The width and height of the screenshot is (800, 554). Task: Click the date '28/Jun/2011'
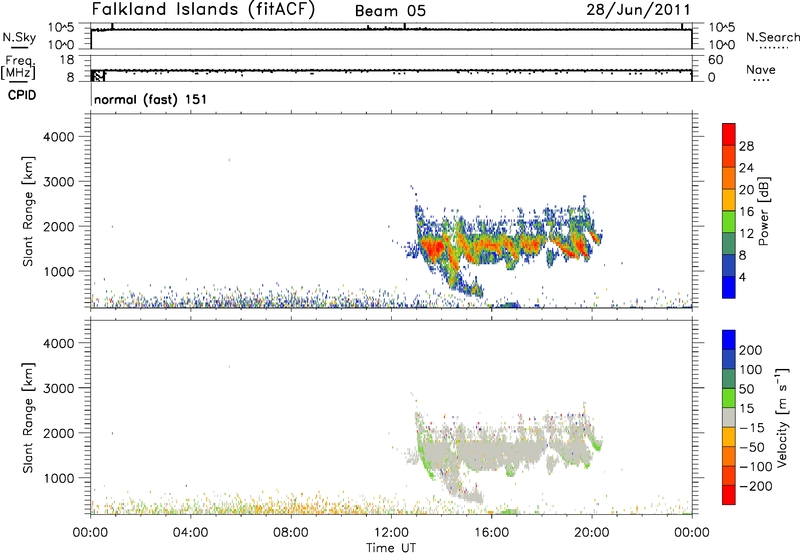click(x=638, y=10)
